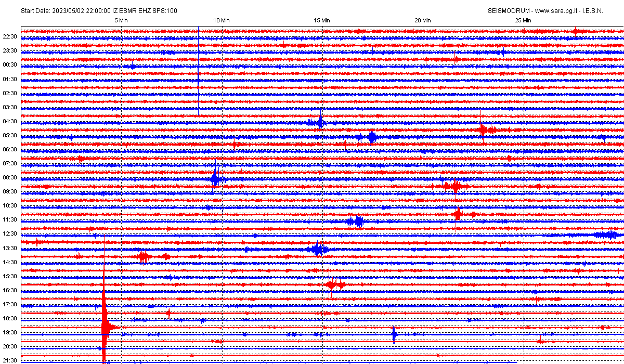Viewport: 624px width, 364px height.
Task: Click the 07:30 row label
Action: click(x=10, y=163)
